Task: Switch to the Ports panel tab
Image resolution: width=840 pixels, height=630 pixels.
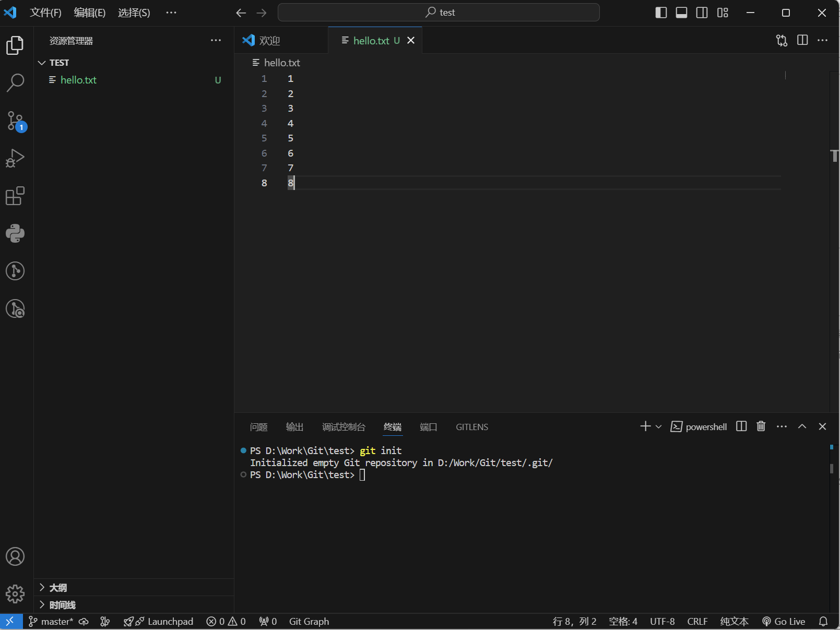Action: (x=428, y=427)
